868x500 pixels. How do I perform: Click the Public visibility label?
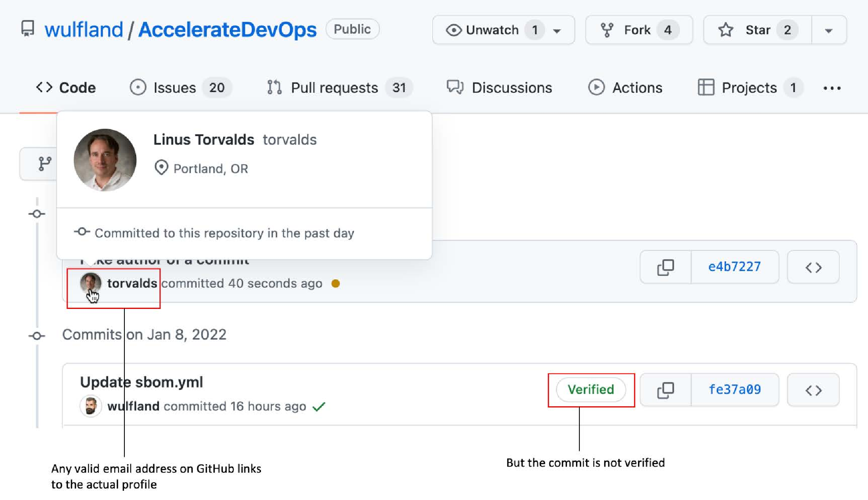click(x=352, y=29)
